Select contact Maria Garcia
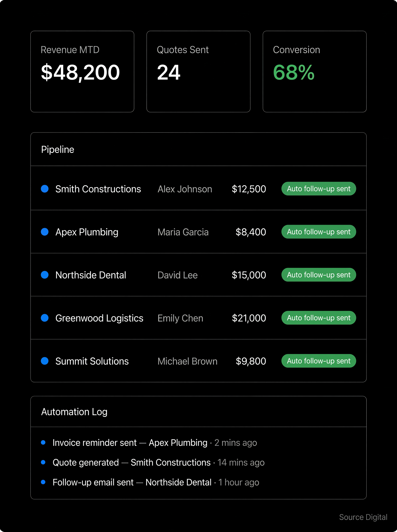This screenshot has height=532, width=397. (x=183, y=232)
